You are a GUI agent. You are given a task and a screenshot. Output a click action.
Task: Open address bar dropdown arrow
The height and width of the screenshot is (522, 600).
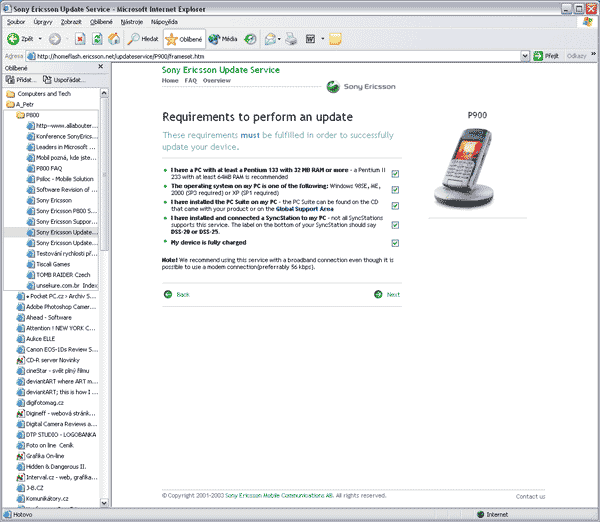(x=525, y=56)
